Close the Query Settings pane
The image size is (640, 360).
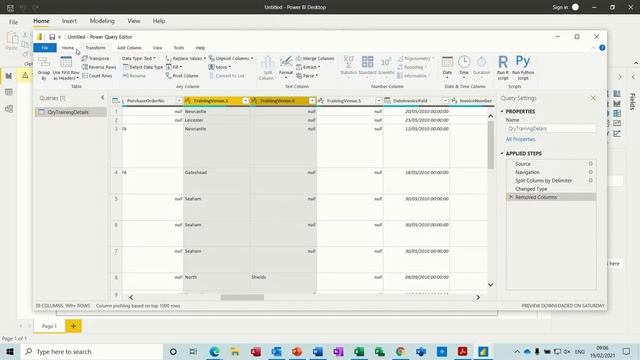coord(593,98)
